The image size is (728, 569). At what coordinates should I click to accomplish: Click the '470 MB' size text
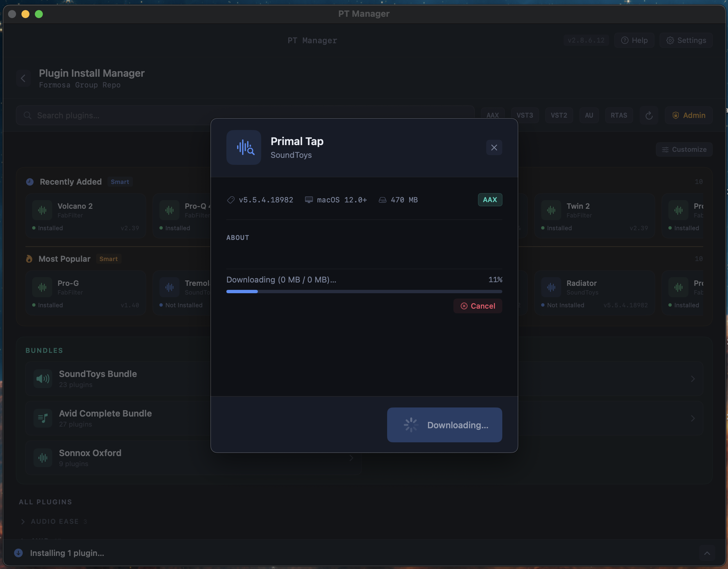click(x=404, y=200)
